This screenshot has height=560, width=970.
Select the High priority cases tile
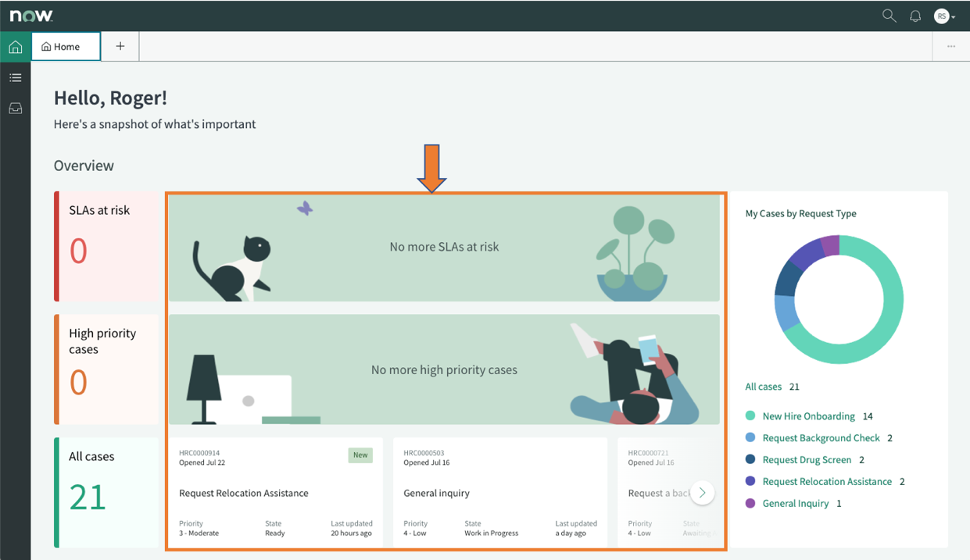click(x=106, y=369)
